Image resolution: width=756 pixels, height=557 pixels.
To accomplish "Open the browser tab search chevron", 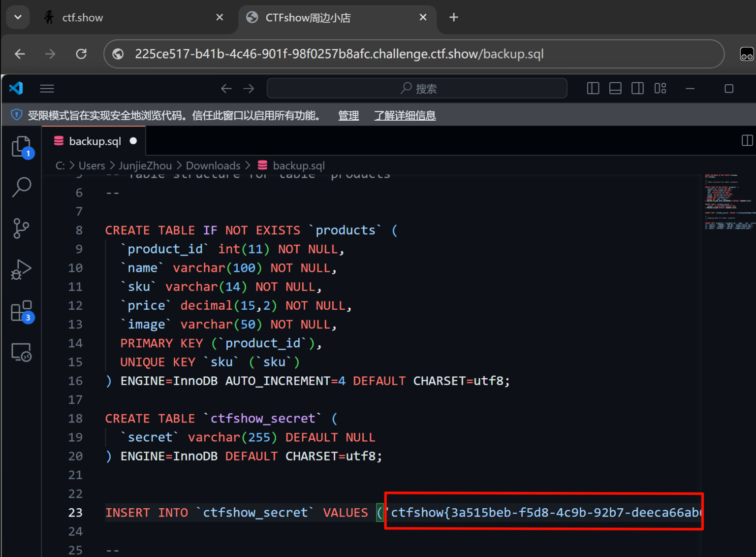I will (18, 17).
